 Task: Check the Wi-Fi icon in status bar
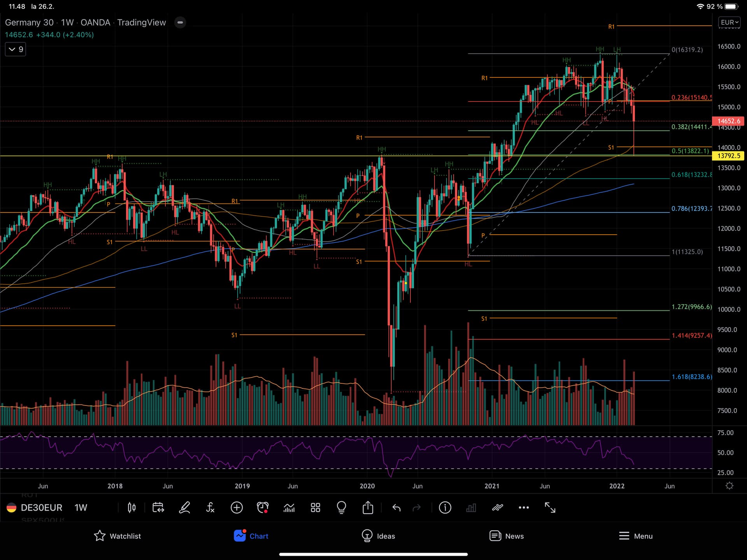pyautogui.click(x=700, y=6)
